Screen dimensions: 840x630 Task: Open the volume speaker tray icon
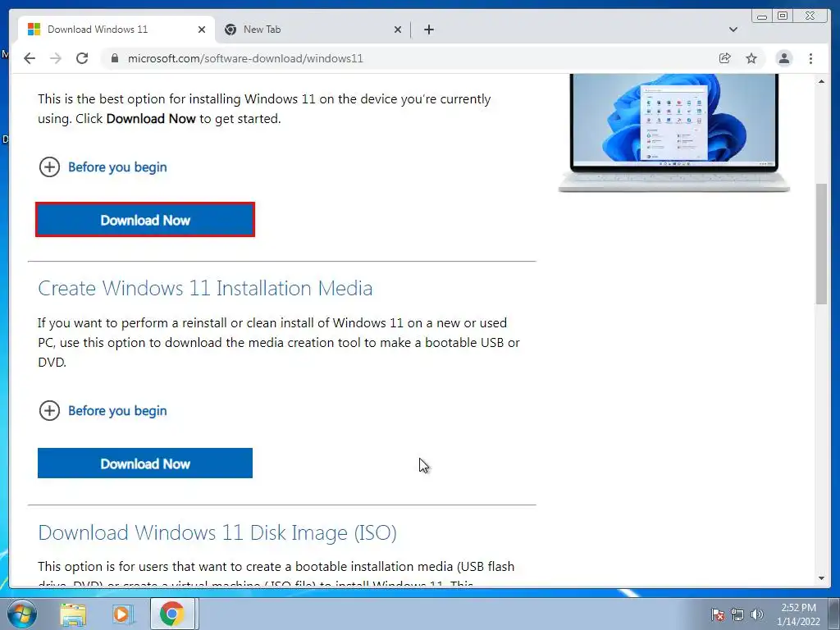757,614
